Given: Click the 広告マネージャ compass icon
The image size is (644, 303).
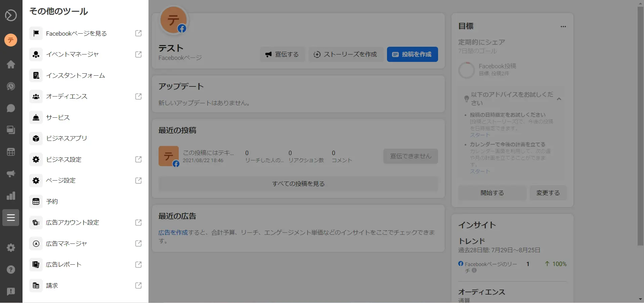Looking at the screenshot, I should pyautogui.click(x=36, y=243).
